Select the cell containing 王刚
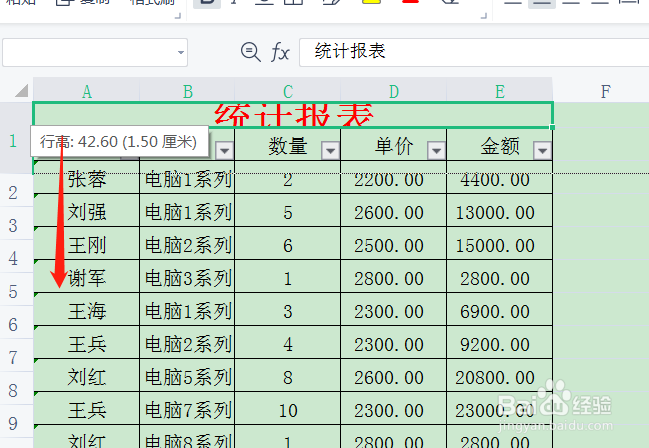Viewport: 649px width, 448px height. pyautogui.click(x=87, y=245)
